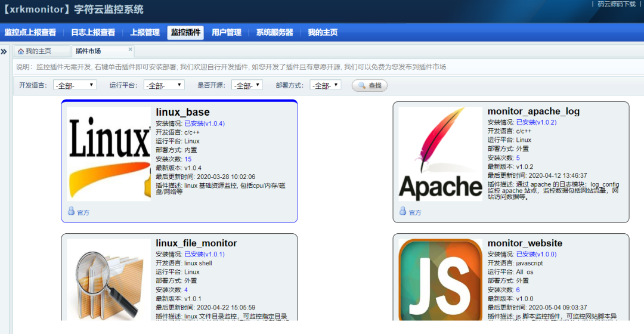Click the 码云源码下载 link at top
Screen dimensions: 644x334
click(617, 4)
